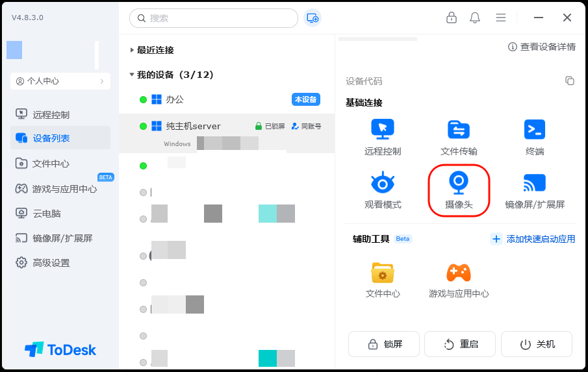Viewport: 588px width, 372px height.
Task: Click the user avatar in the sidebar
Action: (14, 50)
